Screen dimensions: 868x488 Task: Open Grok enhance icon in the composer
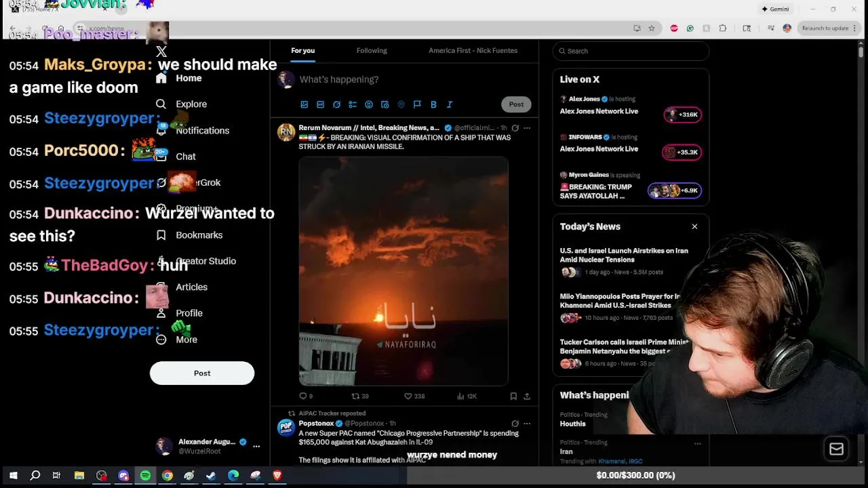click(x=336, y=104)
